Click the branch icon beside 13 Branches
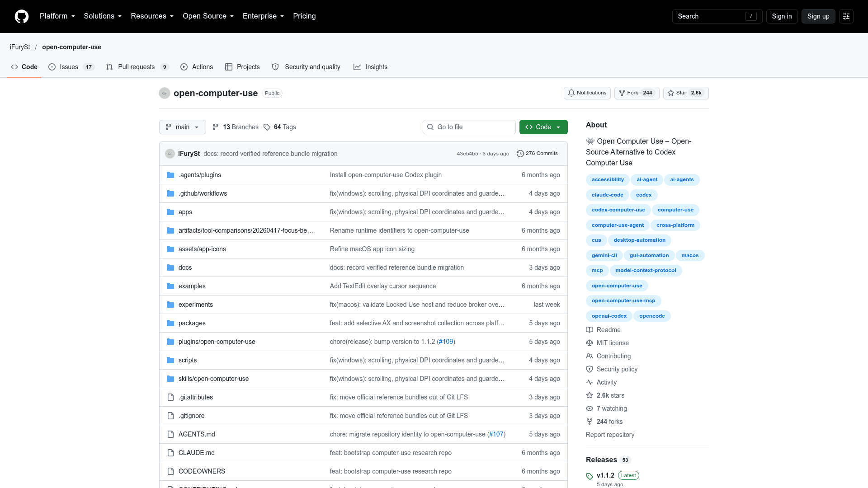Image resolution: width=868 pixels, height=488 pixels. tap(216, 127)
